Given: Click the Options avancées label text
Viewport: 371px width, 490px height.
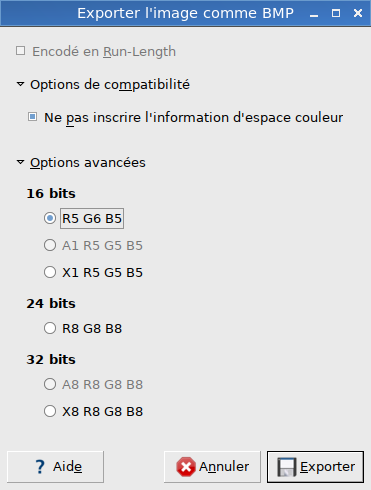Looking at the screenshot, I should click(88, 163).
